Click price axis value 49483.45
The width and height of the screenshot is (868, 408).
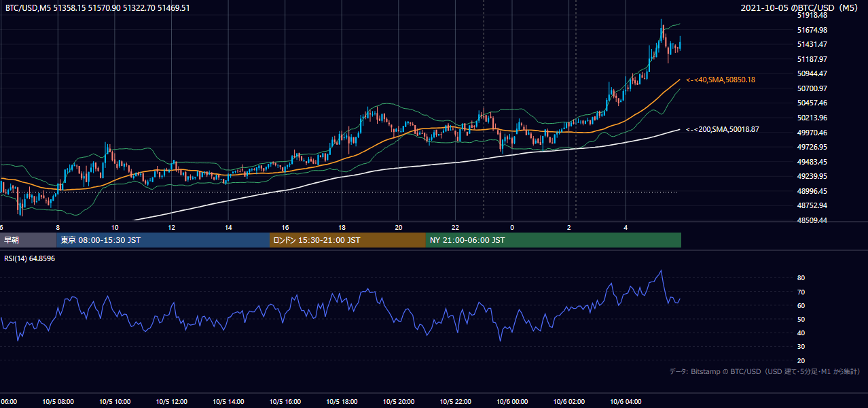coord(812,162)
